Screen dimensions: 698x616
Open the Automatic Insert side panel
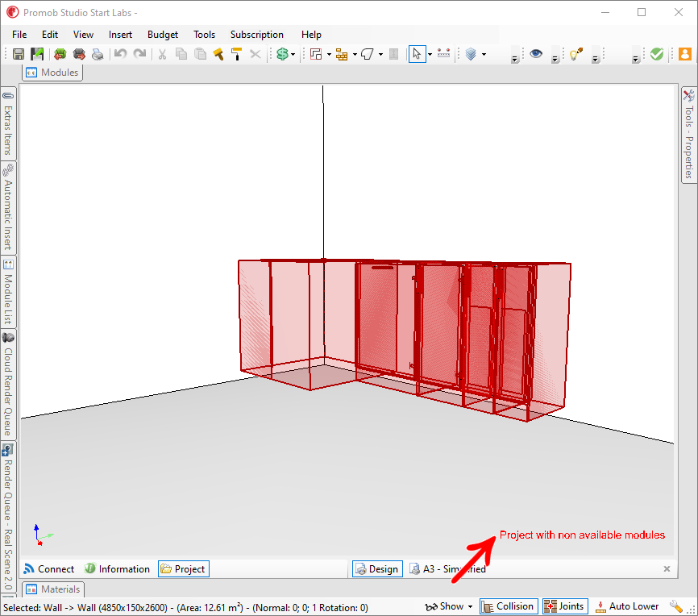coord(8,207)
